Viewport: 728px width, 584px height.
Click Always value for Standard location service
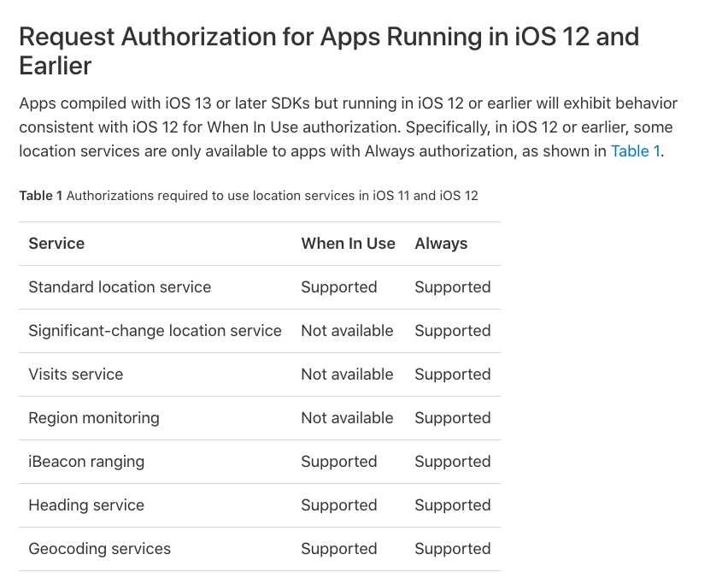(x=453, y=287)
